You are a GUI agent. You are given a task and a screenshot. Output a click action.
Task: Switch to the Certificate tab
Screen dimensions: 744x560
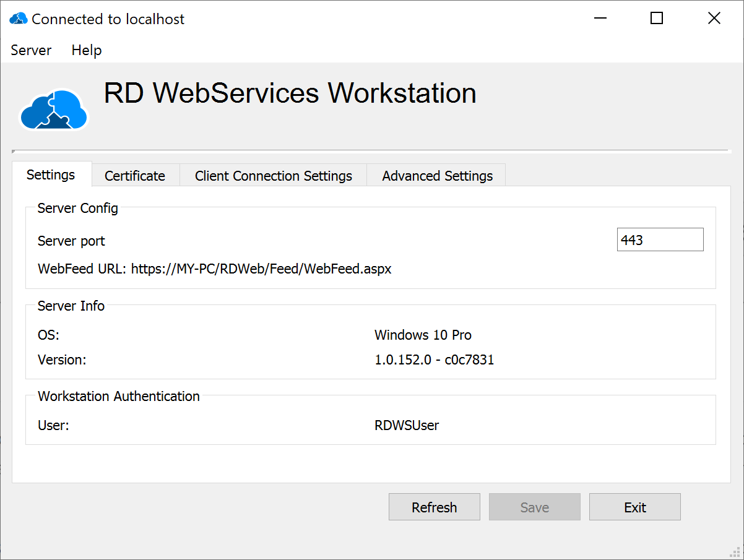coord(135,176)
